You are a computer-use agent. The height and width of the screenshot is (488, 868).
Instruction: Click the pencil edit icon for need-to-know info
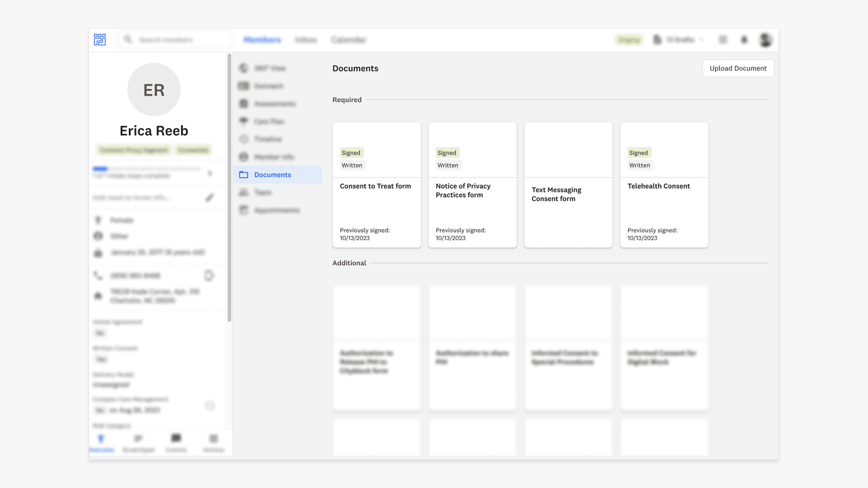pos(210,197)
